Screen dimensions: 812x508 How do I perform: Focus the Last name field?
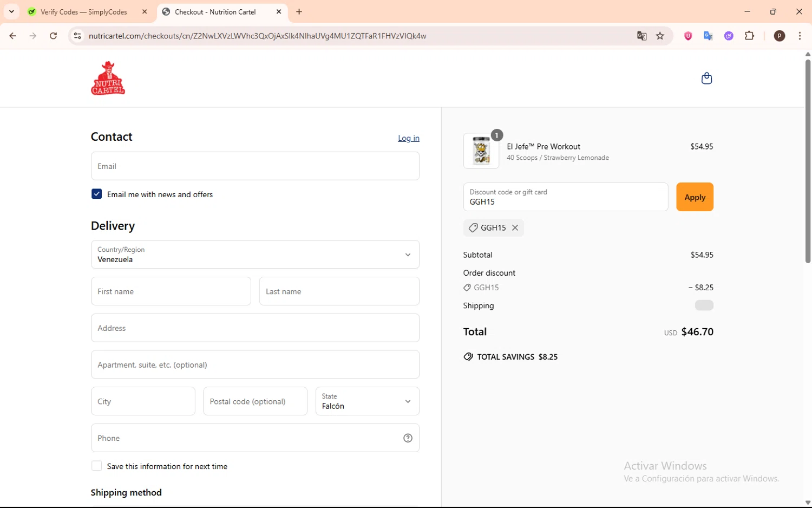pyautogui.click(x=339, y=291)
